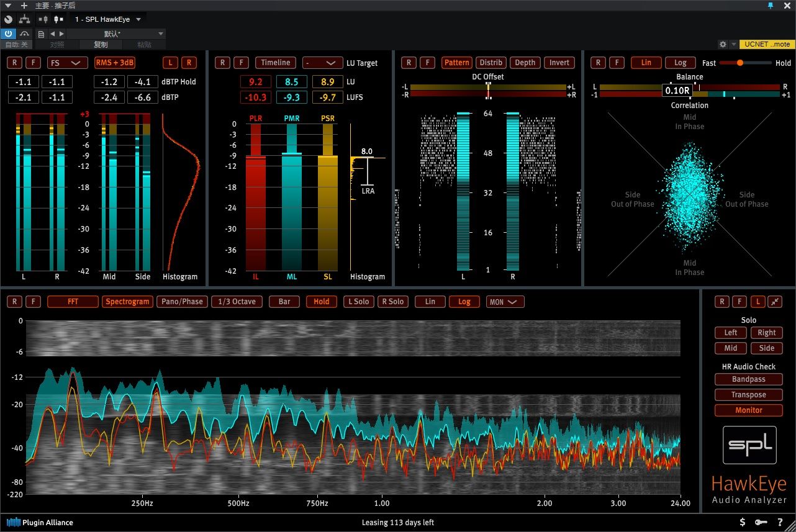Open the license key icon
The image size is (796, 532).
[x=761, y=522]
